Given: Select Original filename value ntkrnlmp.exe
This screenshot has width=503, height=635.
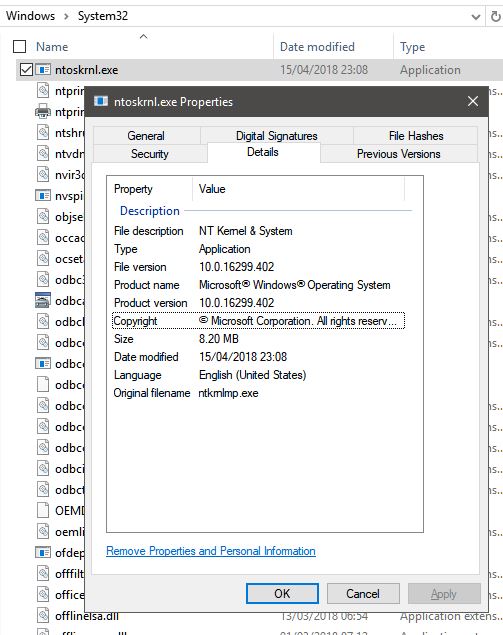Looking at the screenshot, I should click(x=228, y=393).
